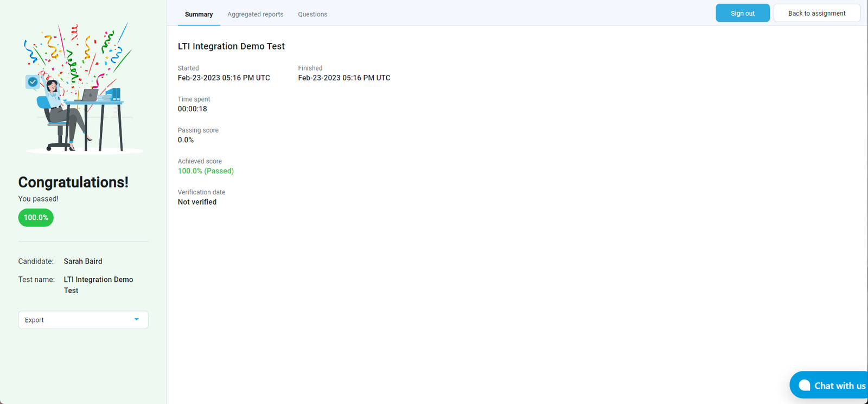Click the test name in the sidebar

pyautogui.click(x=98, y=285)
